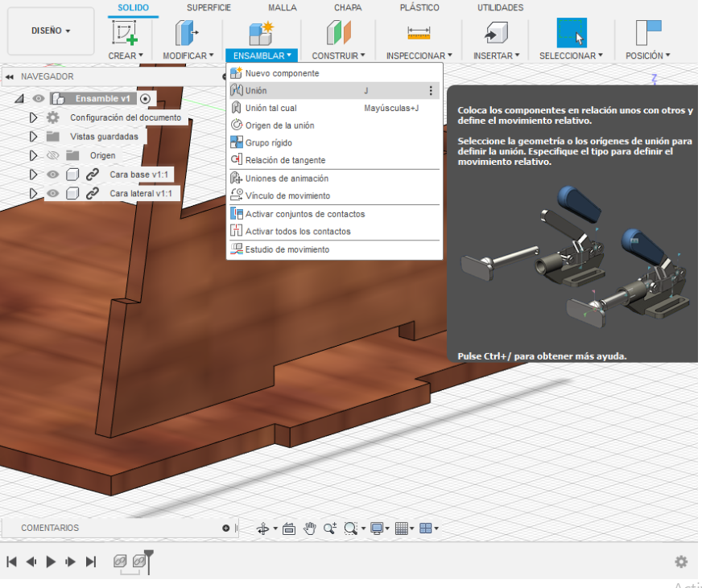The image size is (702, 588).
Task: Click the Select tool icon above SELECCIONAR
Action: [x=572, y=33]
